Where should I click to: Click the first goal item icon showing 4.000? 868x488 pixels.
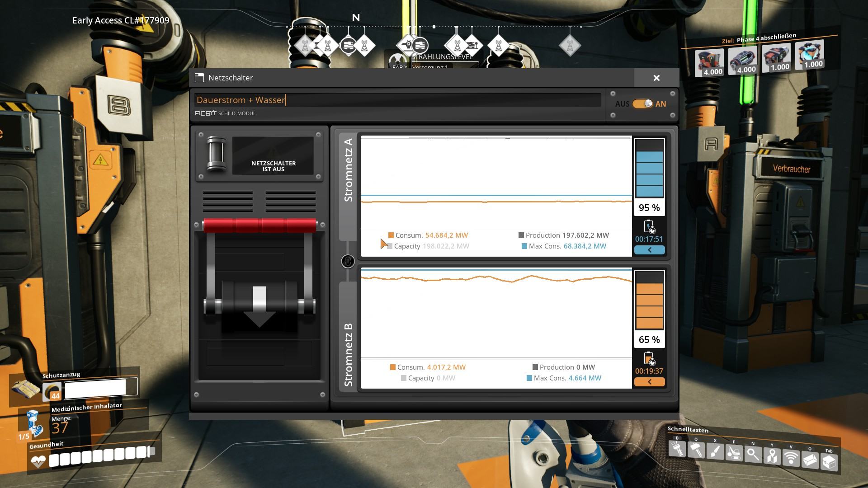(x=709, y=63)
